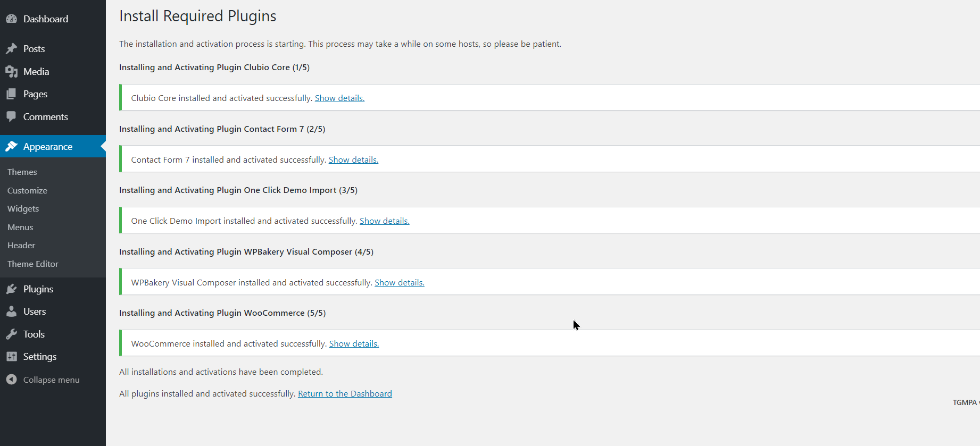Open the Theme Editor submenu item
Viewport: 980px width, 446px height.
click(x=33, y=264)
